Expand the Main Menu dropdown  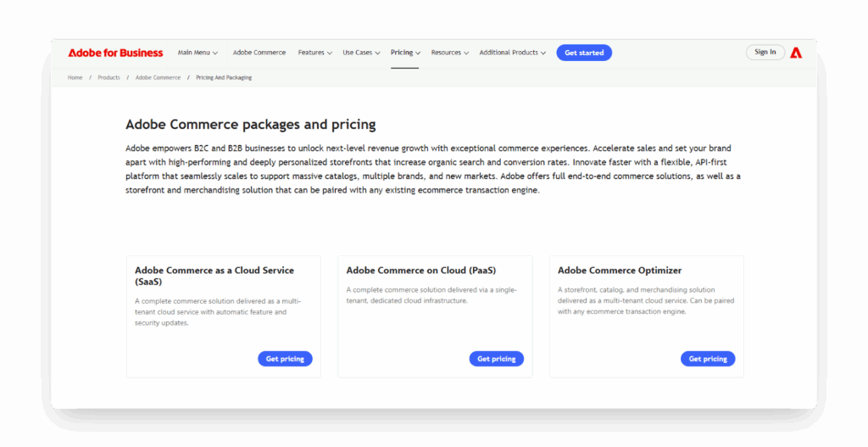[198, 53]
